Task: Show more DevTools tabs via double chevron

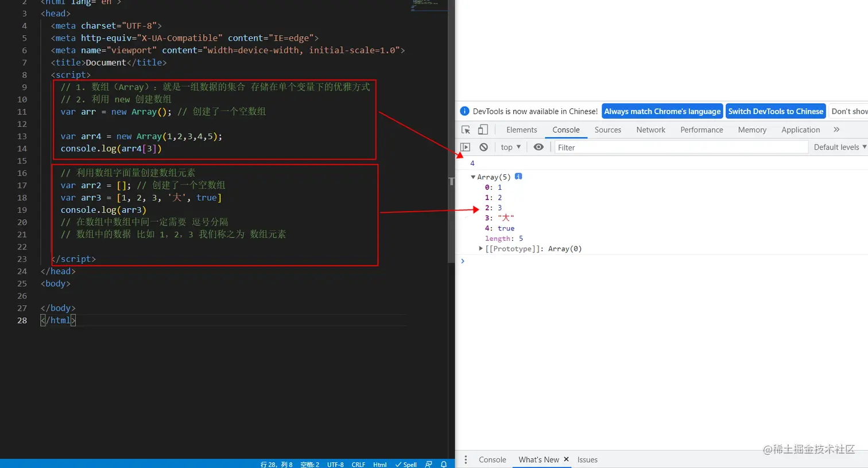Action: pyautogui.click(x=836, y=130)
